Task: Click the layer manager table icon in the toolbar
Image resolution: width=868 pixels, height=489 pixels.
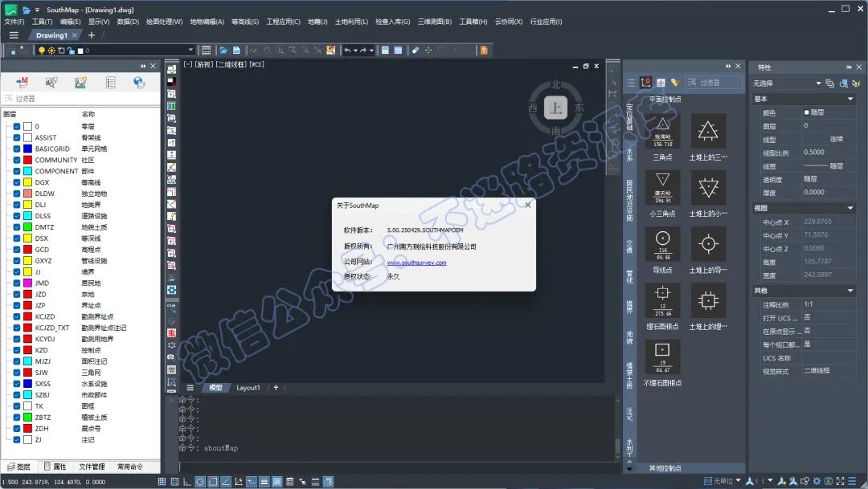Action: click(x=206, y=51)
